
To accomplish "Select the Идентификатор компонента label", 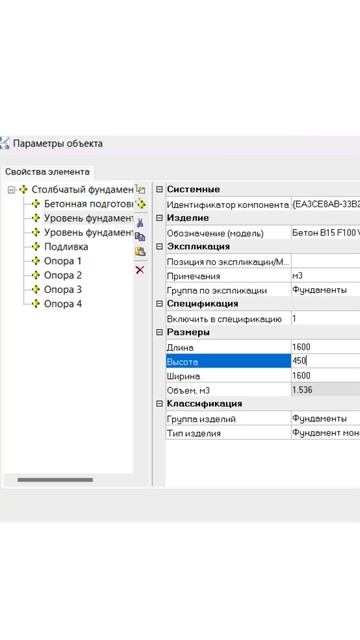I will [x=228, y=204].
